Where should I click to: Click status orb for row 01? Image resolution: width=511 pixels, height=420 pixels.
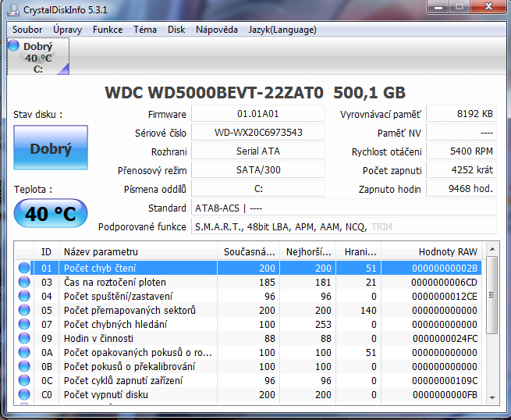click(x=23, y=268)
